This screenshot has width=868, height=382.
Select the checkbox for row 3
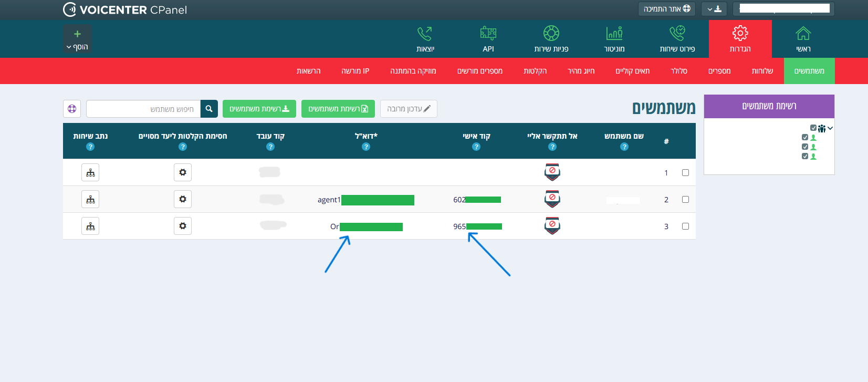[685, 226]
